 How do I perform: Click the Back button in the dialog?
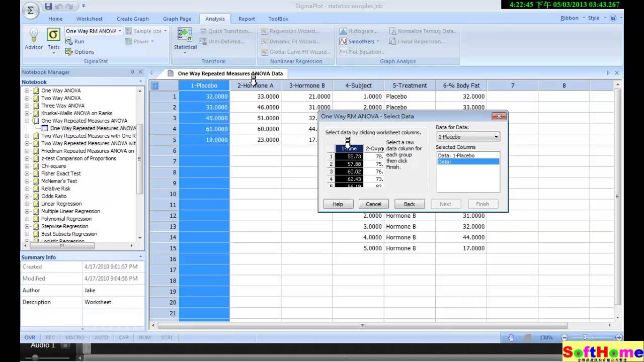coord(410,204)
